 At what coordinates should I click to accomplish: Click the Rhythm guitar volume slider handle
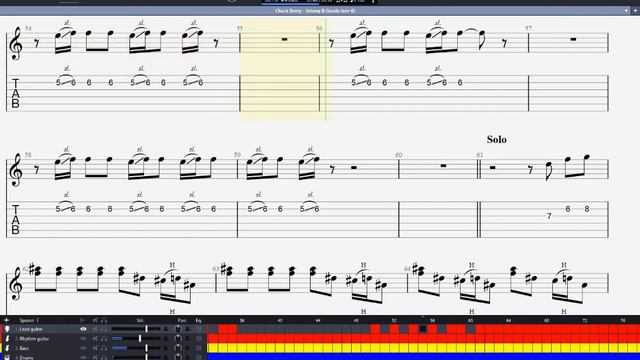[140, 338]
